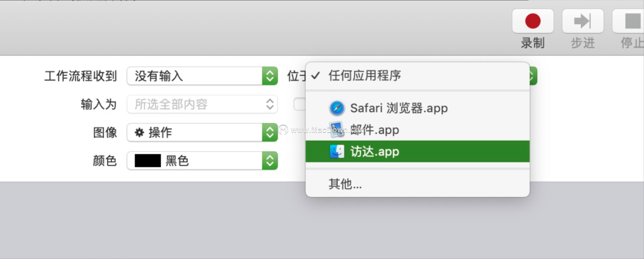Click the Safari compass icon in the menu
The width and height of the screenshot is (644, 259).
[x=337, y=108]
